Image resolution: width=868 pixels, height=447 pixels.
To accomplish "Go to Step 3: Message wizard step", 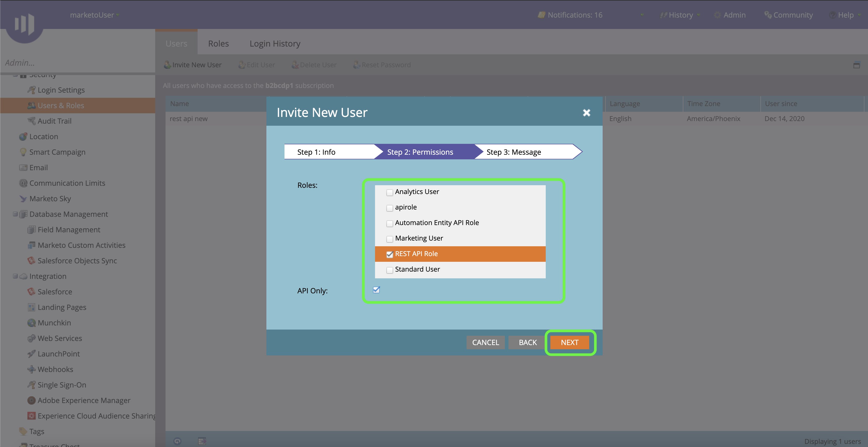I will (x=513, y=152).
